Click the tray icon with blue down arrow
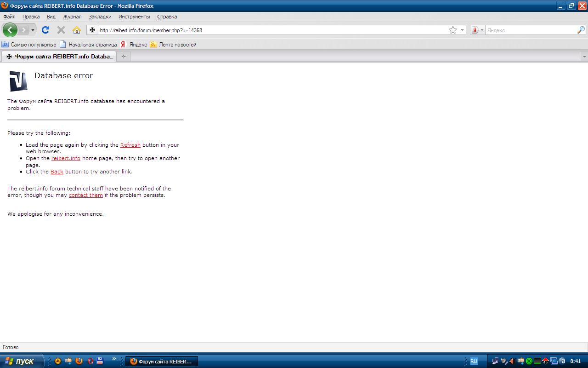This screenshot has height=368, width=588. coord(520,361)
